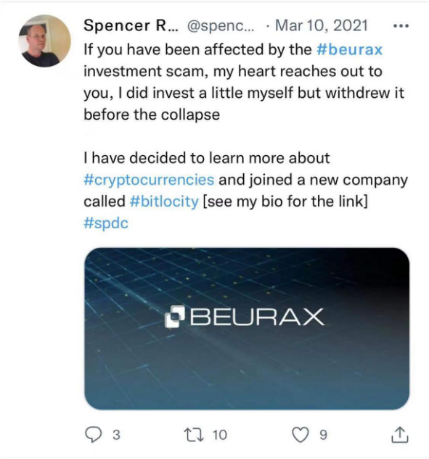Click the BEURAX logo cube icon
Image resolution: width=429 pixels, height=459 pixels.
click(175, 316)
